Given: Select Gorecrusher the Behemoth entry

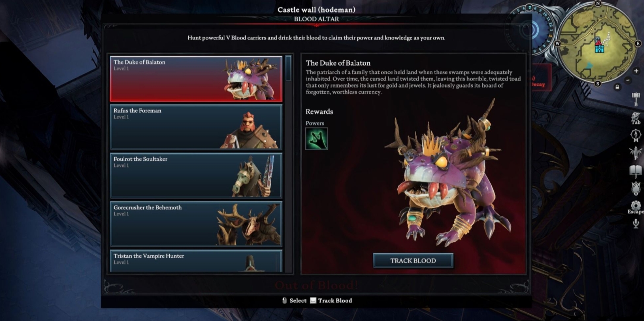Looking at the screenshot, I should point(196,224).
